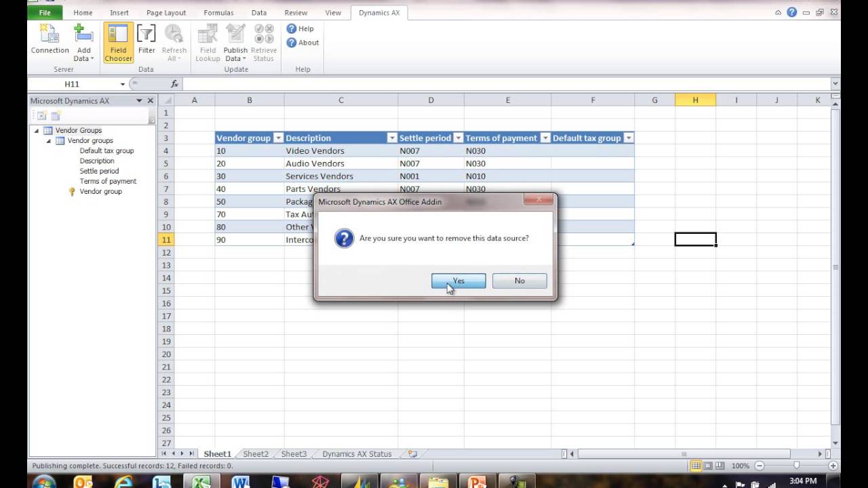Screen dimensions: 868x488
Task: Expand the formula bar
Action: point(835,84)
